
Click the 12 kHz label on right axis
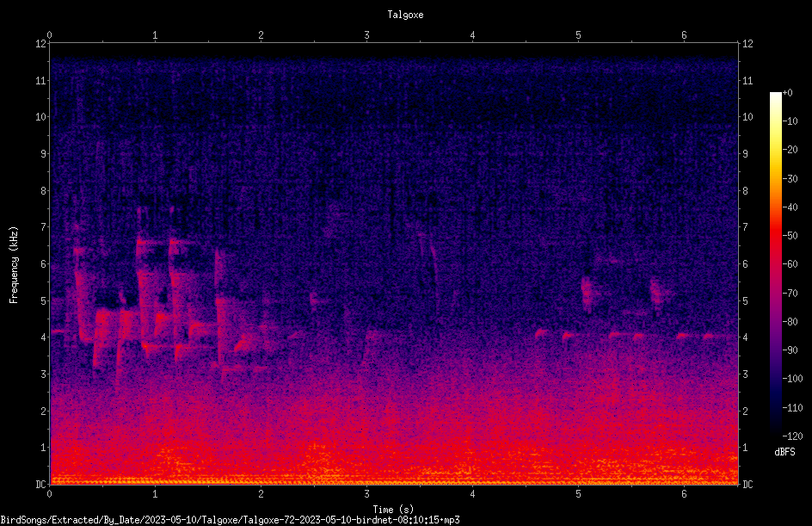pyautogui.click(x=747, y=44)
